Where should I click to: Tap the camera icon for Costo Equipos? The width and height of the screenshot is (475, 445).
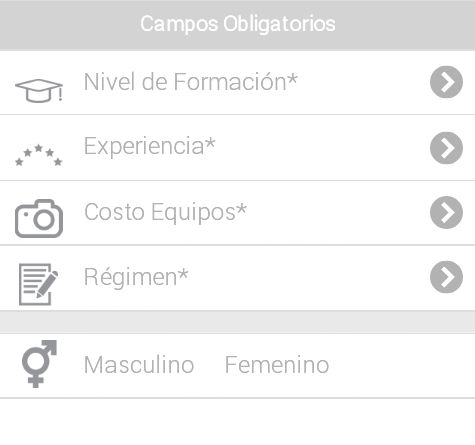tap(39, 219)
